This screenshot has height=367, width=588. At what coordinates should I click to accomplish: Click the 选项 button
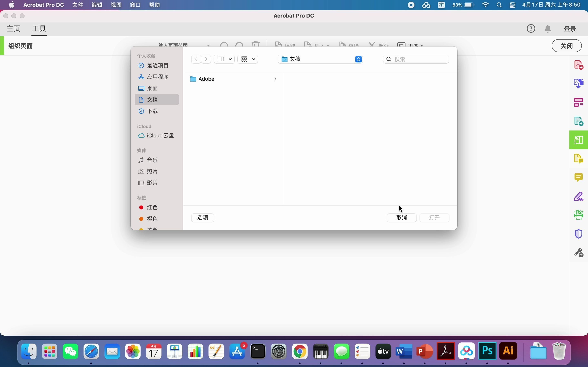pos(203,218)
